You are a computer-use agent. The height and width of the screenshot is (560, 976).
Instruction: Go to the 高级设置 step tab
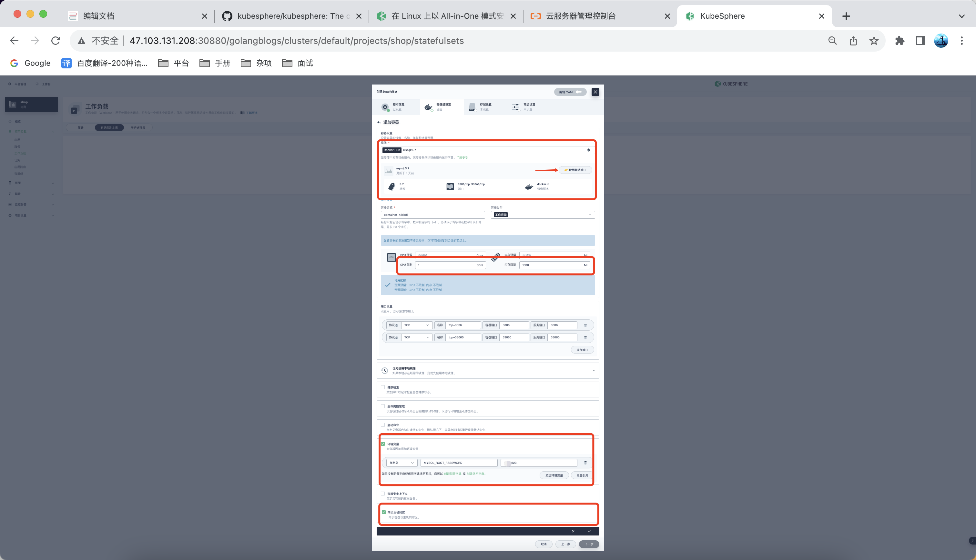point(529,107)
